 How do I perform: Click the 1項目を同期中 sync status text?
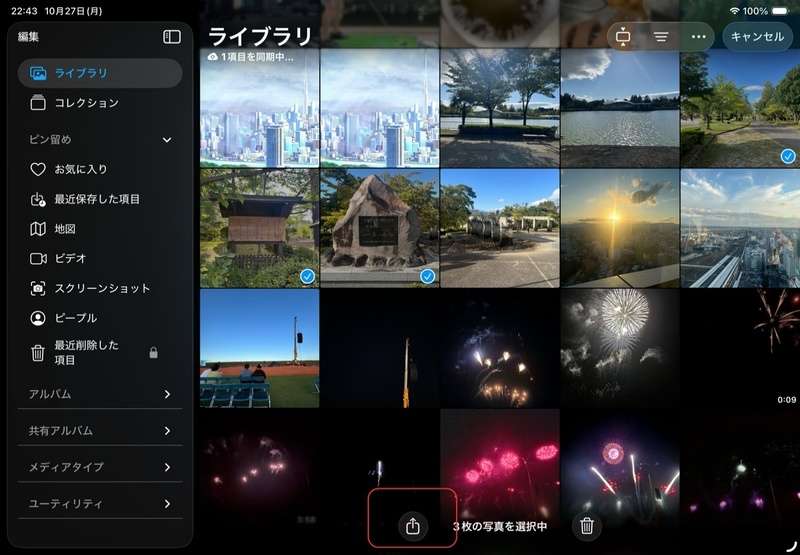click(x=257, y=57)
